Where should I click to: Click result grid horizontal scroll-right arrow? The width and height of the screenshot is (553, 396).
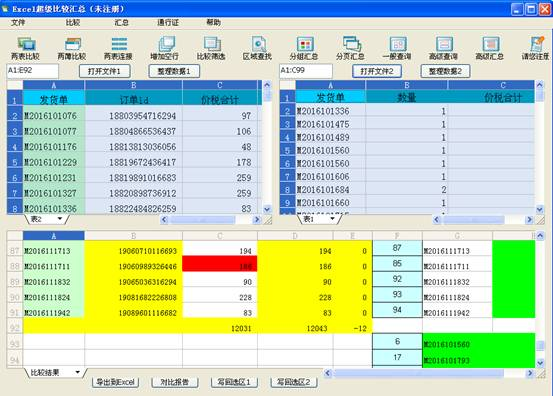click(x=530, y=373)
